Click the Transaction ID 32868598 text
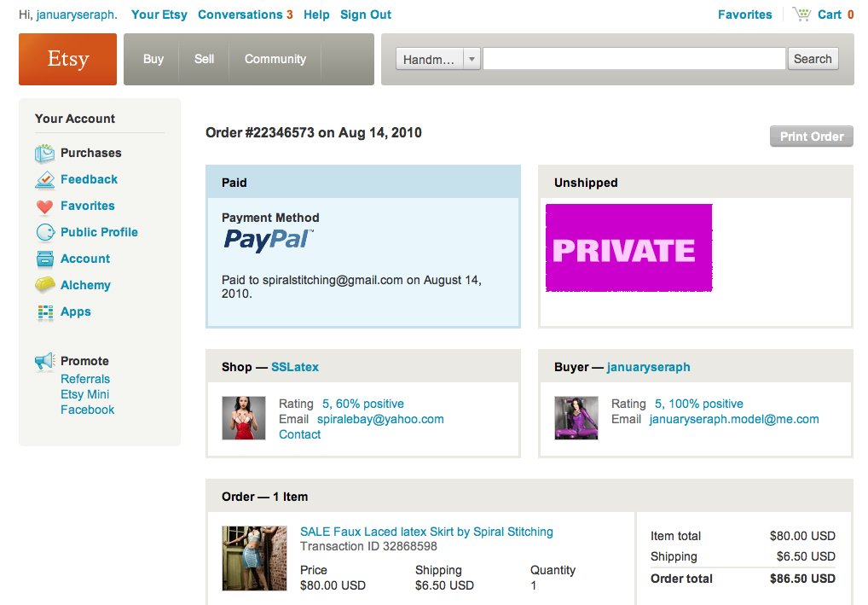 368,546
